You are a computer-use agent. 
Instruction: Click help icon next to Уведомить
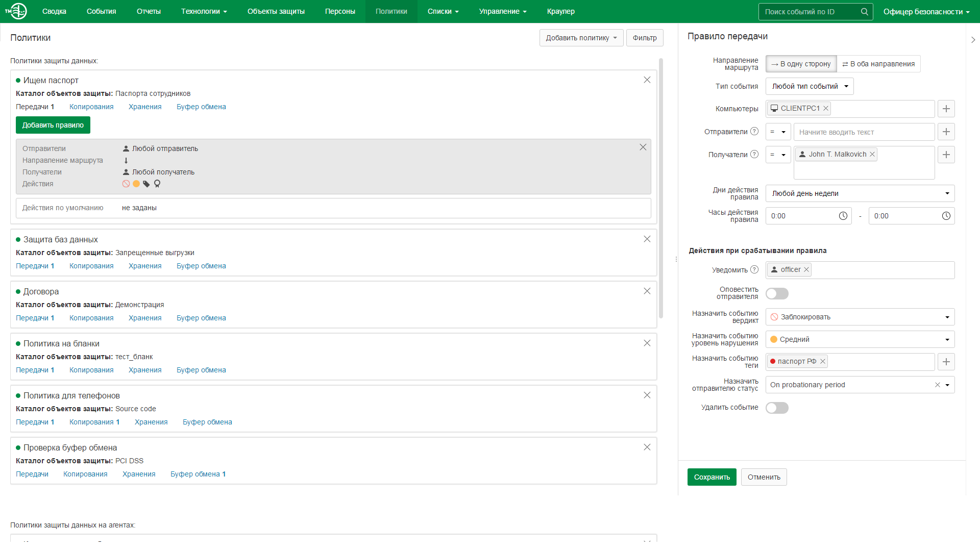tap(754, 269)
